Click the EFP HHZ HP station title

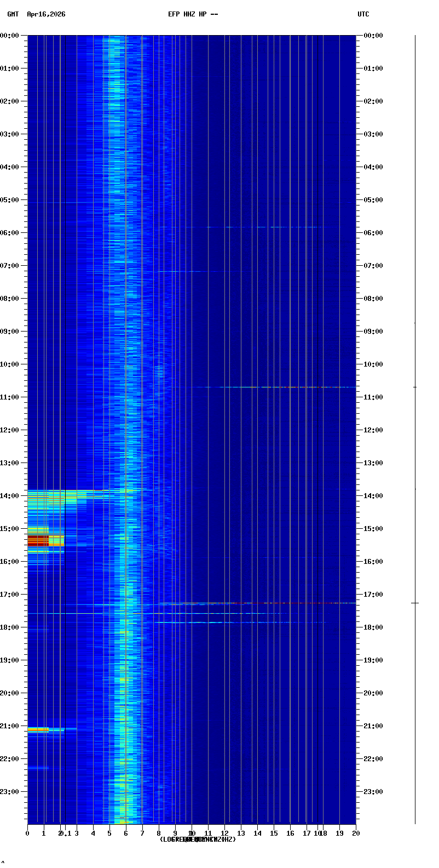[x=193, y=14]
